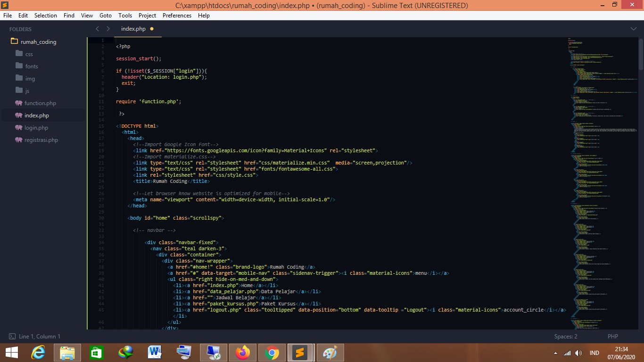Change indentation via Spaces: 2 setting
The image size is (644, 362).
[566, 337]
